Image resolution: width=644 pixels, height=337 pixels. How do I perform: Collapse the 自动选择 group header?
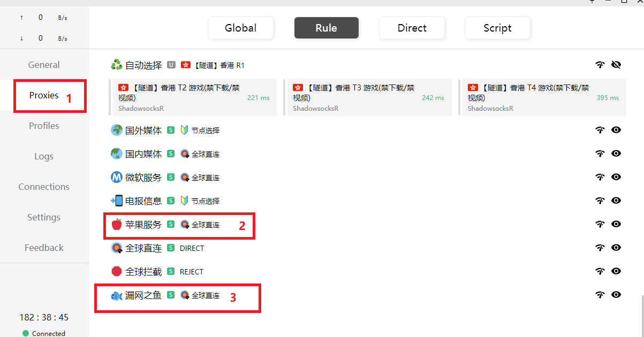143,65
